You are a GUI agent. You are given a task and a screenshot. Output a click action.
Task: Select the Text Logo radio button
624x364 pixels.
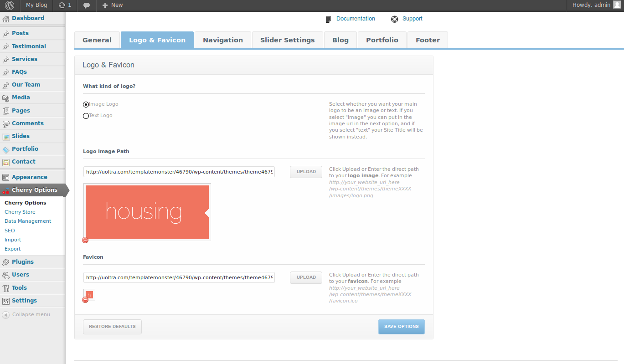pos(86,116)
